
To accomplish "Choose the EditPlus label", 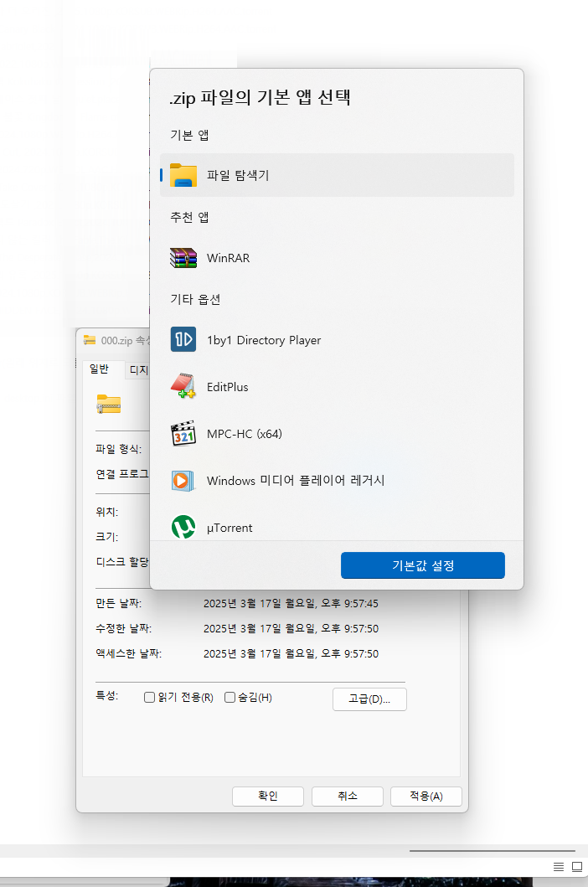I will click(228, 387).
